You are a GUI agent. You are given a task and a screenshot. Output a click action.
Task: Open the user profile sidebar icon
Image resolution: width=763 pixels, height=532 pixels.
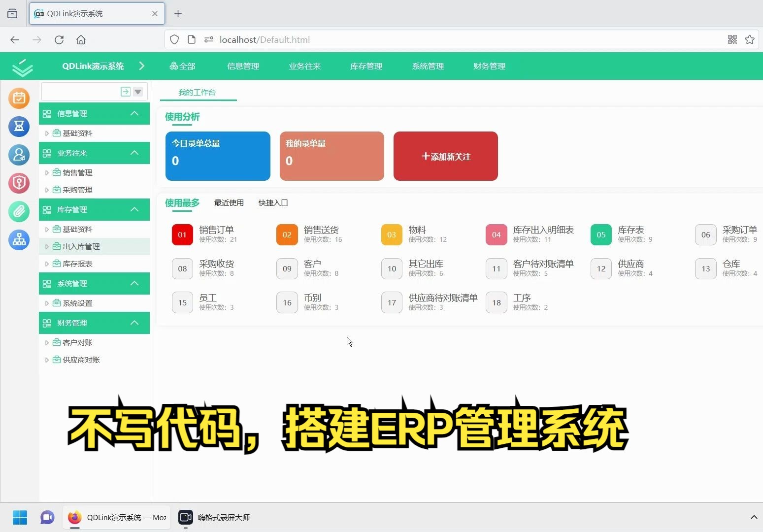point(19,155)
